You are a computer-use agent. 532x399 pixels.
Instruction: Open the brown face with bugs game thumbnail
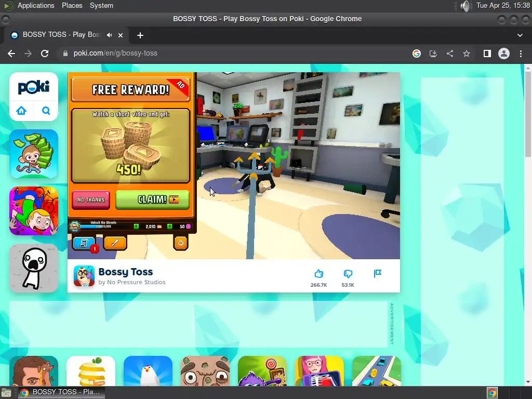click(205, 371)
